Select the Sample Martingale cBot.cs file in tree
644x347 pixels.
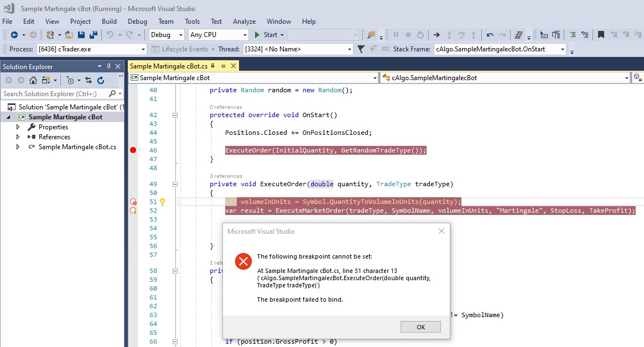[x=77, y=147]
